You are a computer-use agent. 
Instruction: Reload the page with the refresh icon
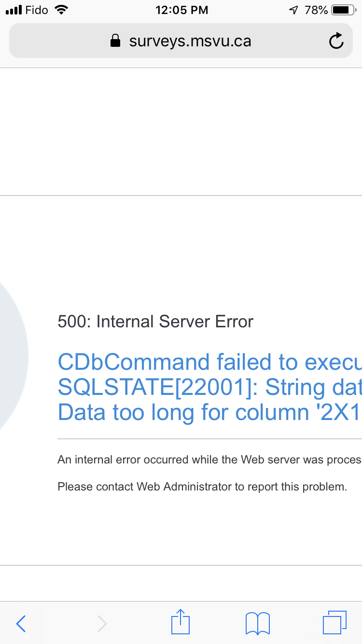[336, 42]
